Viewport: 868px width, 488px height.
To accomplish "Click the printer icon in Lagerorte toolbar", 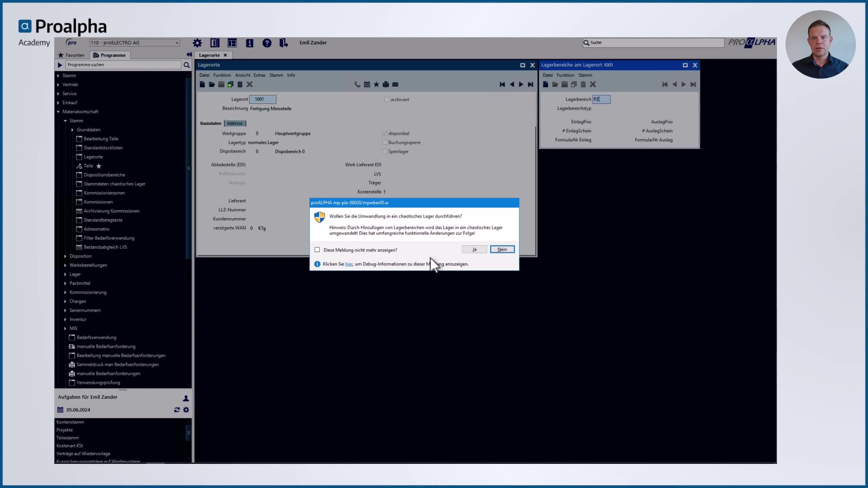I will tap(386, 84).
